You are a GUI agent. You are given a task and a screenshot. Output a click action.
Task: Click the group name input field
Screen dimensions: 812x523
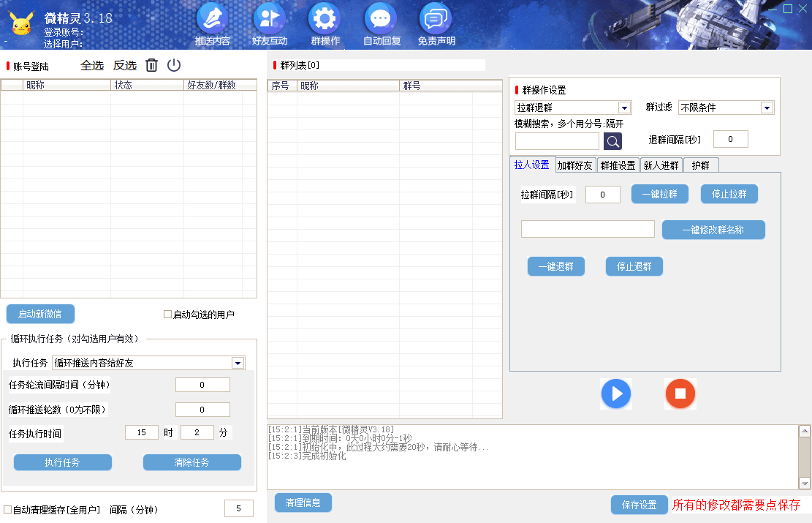coord(588,229)
